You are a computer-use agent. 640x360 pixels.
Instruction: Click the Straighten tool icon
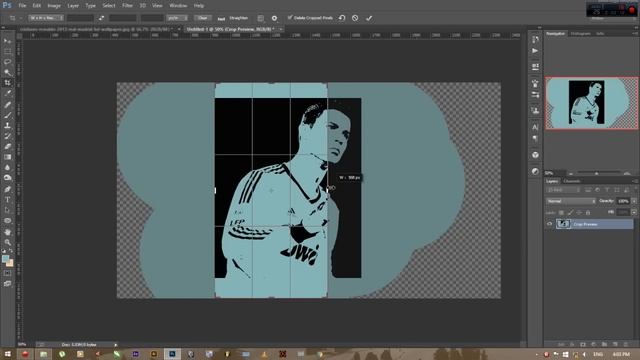[x=221, y=18]
